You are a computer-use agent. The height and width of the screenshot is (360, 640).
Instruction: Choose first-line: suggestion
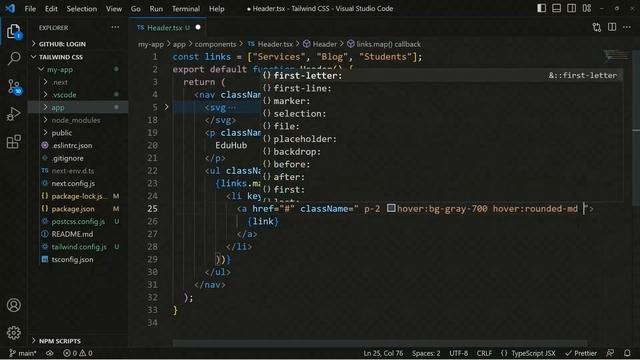click(442, 88)
